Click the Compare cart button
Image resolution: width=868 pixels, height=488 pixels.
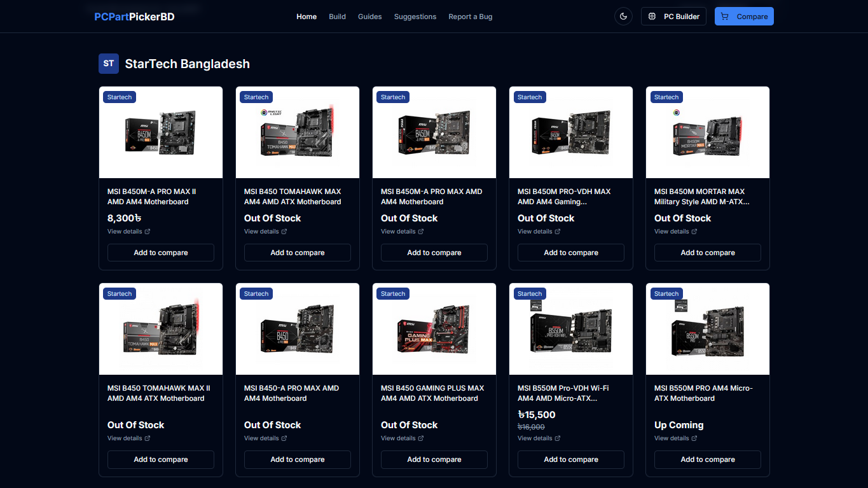click(x=744, y=17)
